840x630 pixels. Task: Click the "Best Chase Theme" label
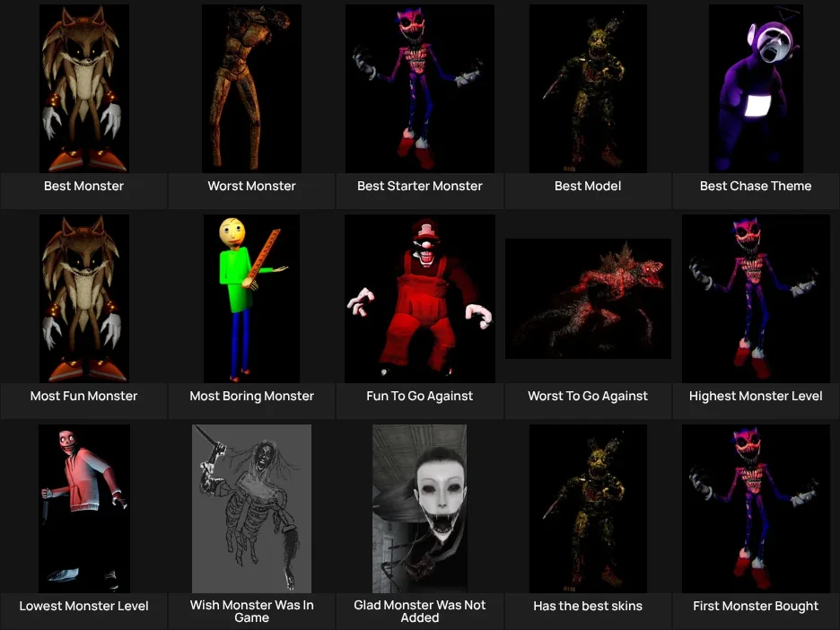click(x=756, y=186)
